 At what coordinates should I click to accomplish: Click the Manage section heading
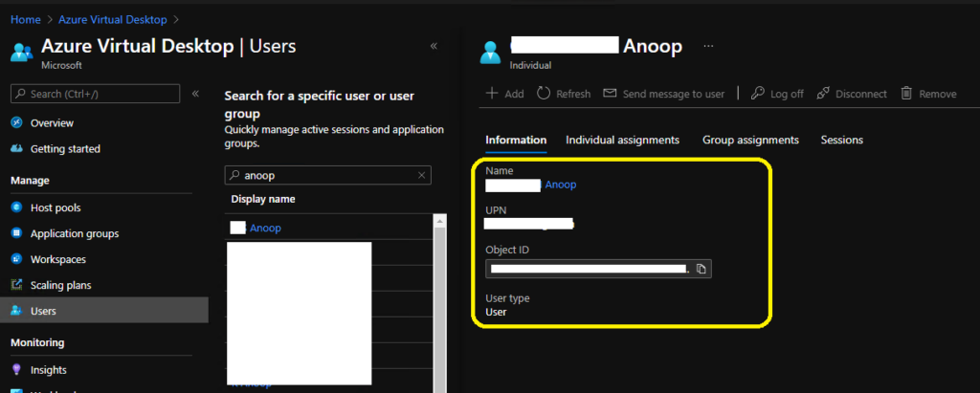click(30, 181)
